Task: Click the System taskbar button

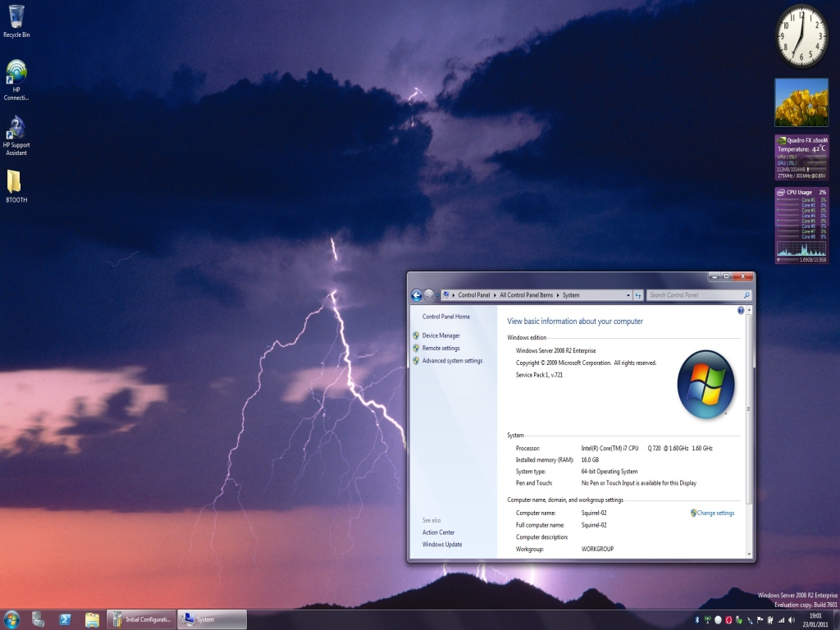Action: point(212,620)
